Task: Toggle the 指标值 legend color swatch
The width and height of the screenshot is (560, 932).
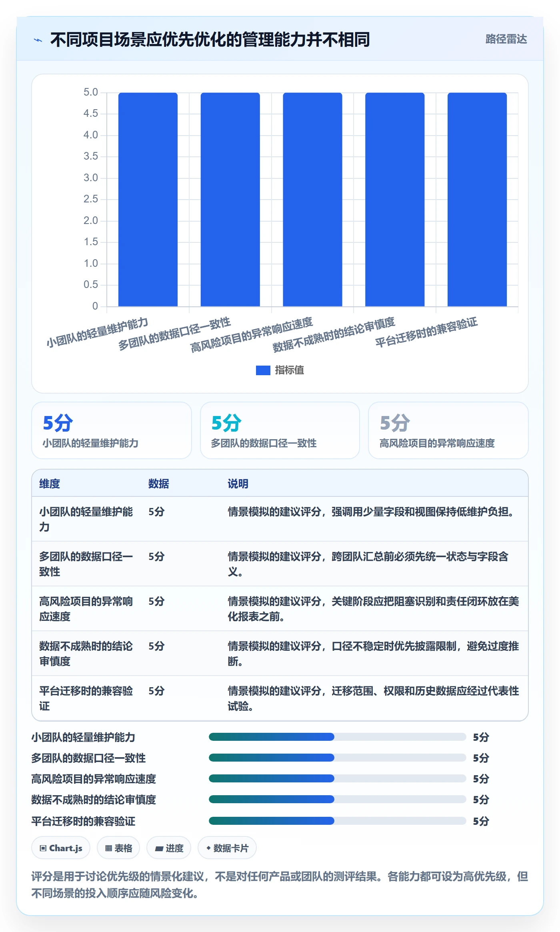Action: point(263,370)
